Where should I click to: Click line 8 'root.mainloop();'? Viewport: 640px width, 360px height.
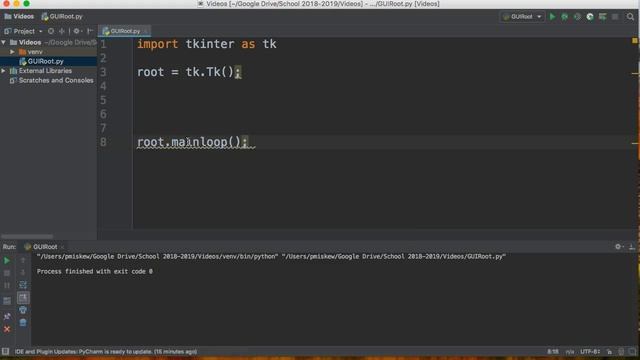pyautogui.click(x=192, y=142)
